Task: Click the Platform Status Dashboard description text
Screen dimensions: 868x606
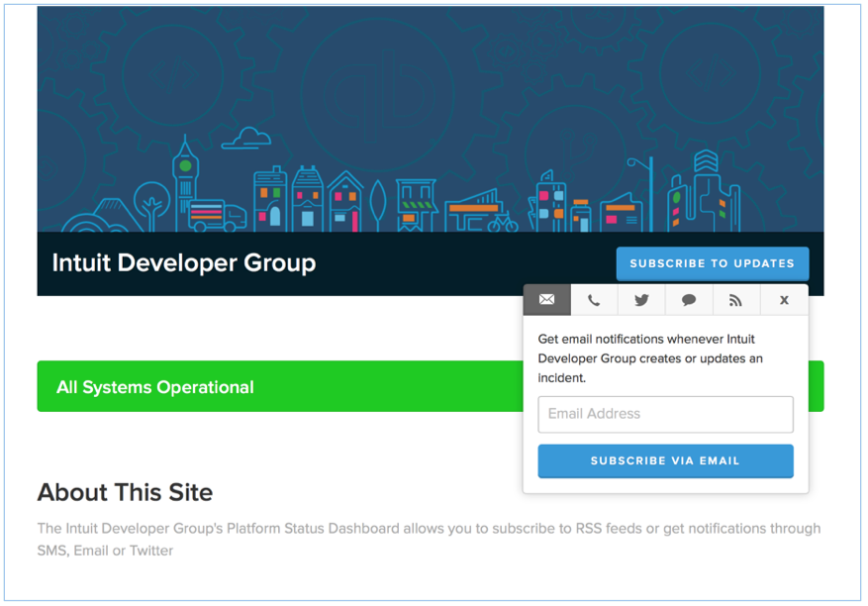Action: pyautogui.click(x=429, y=539)
